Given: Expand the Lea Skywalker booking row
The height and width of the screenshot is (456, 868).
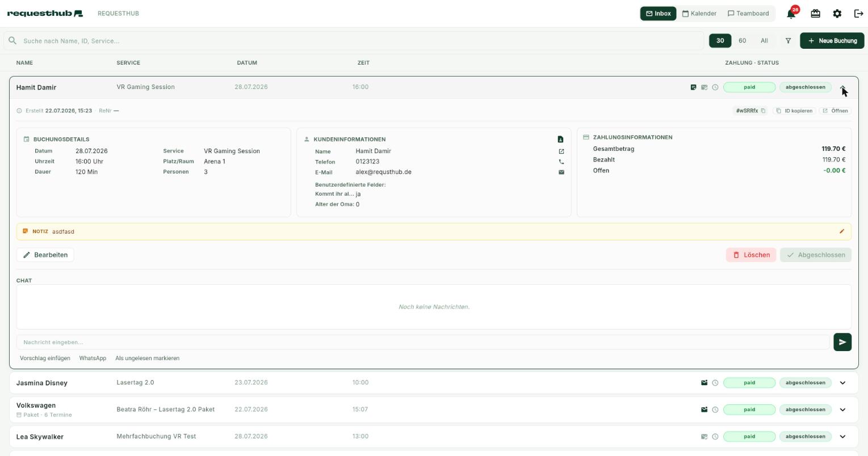Looking at the screenshot, I should point(842,437).
